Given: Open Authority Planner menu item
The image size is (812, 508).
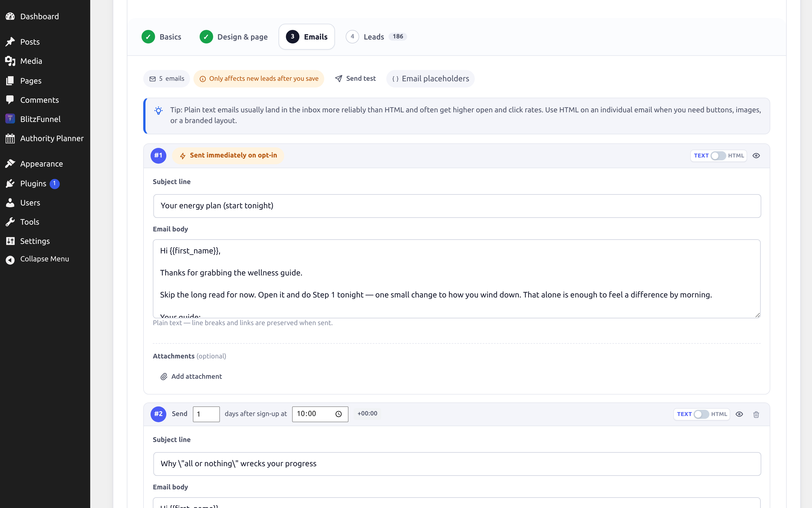Looking at the screenshot, I should click(x=45, y=138).
